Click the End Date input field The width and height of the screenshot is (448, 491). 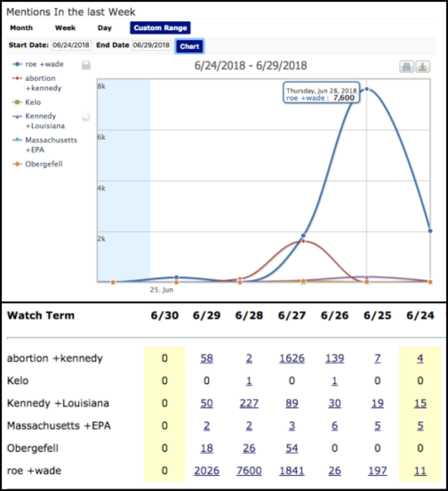click(152, 45)
